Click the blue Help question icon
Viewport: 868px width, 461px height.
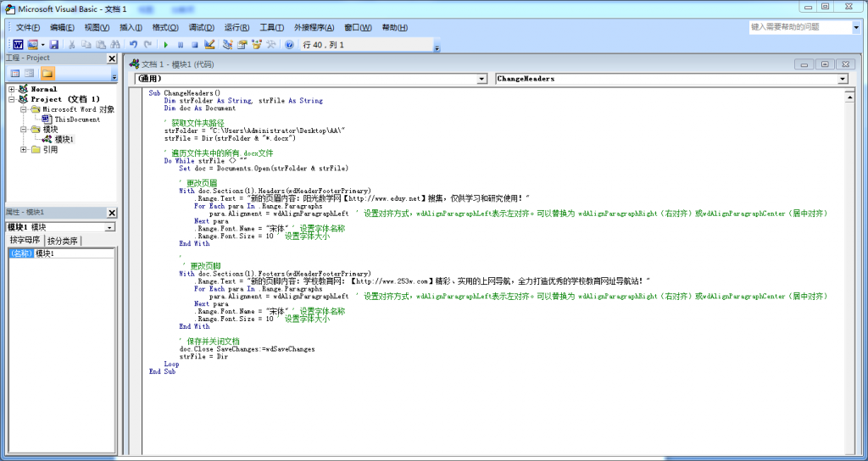coord(289,44)
